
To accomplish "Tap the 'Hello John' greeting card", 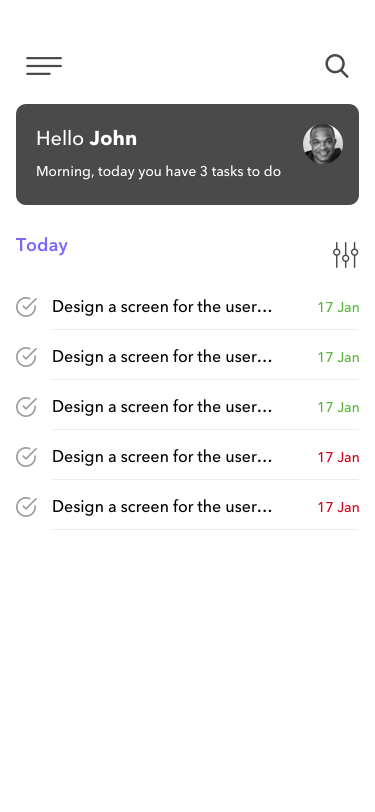I will (188, 154).
